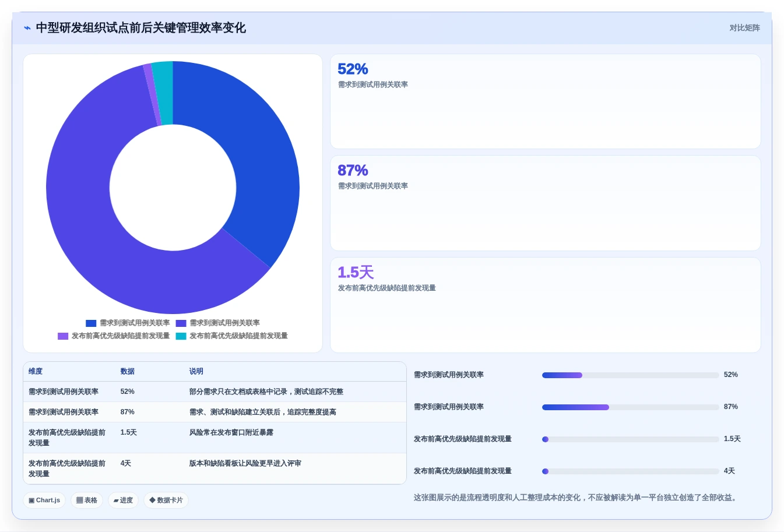Click the title 中型研发组织试点前后关键管理效率变化
This screenshot has height=532, width=784.
click(140, 28)
